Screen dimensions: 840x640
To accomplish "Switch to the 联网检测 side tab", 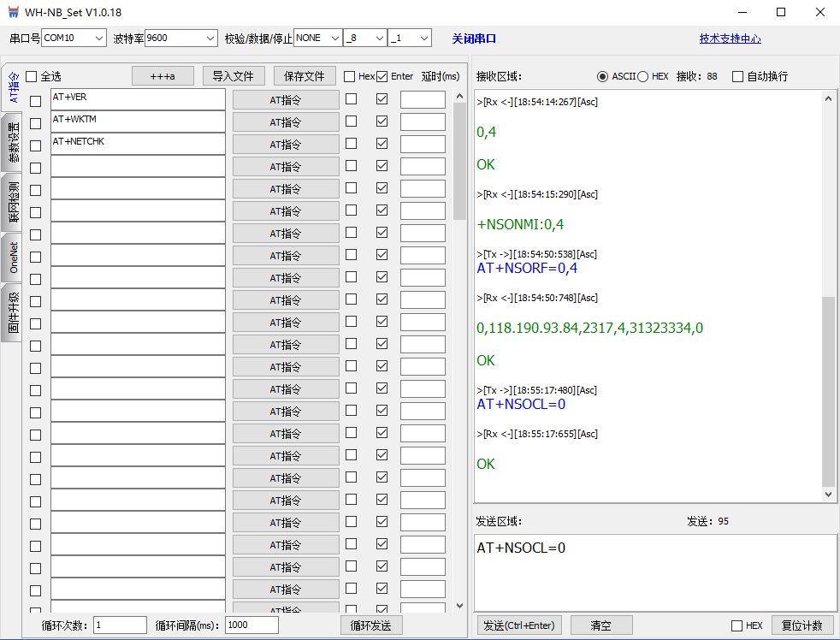I will pyautogui.click(x=13, y=202).
